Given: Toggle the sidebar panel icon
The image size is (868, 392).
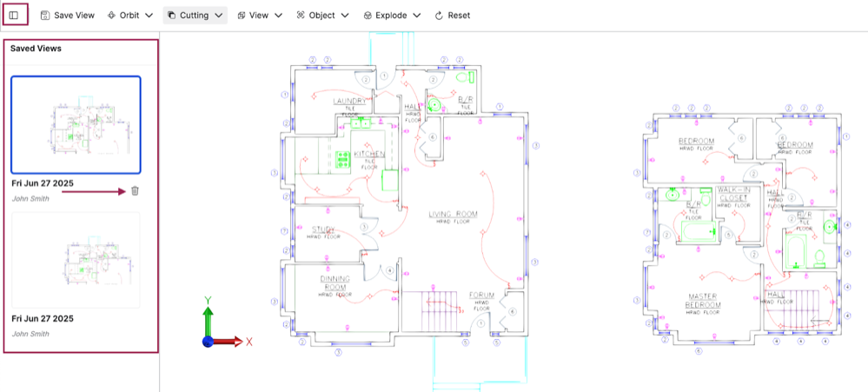Looking at the screenshot, I should click(x=14, y=16).
